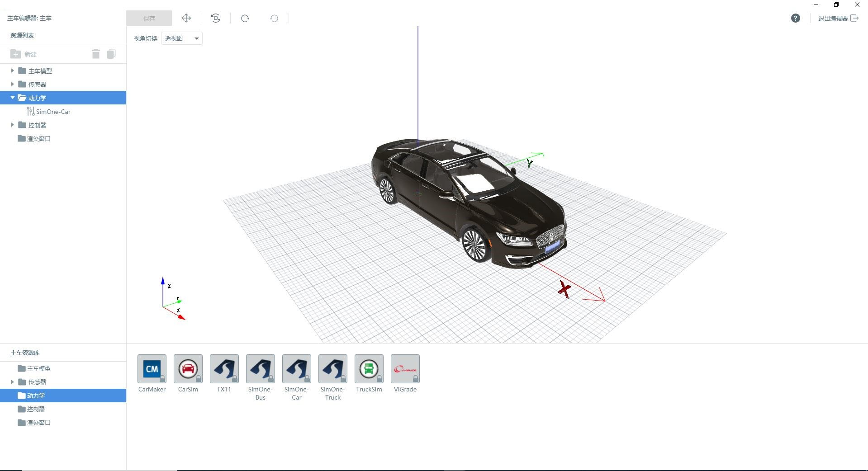Select the VIGrade dynamics icon
Image resolution: width=868 pixels, height=471 pixels.
pos(405,369)
